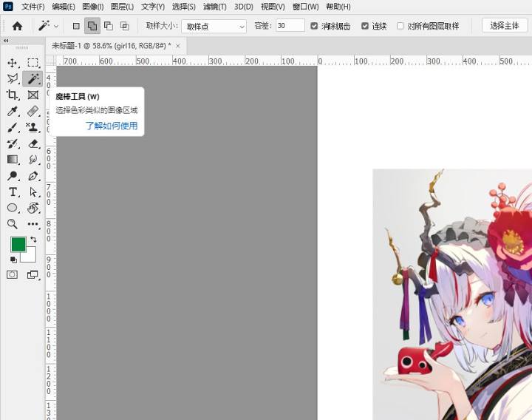Enable Intersect with Selection mode

[125, 26]
